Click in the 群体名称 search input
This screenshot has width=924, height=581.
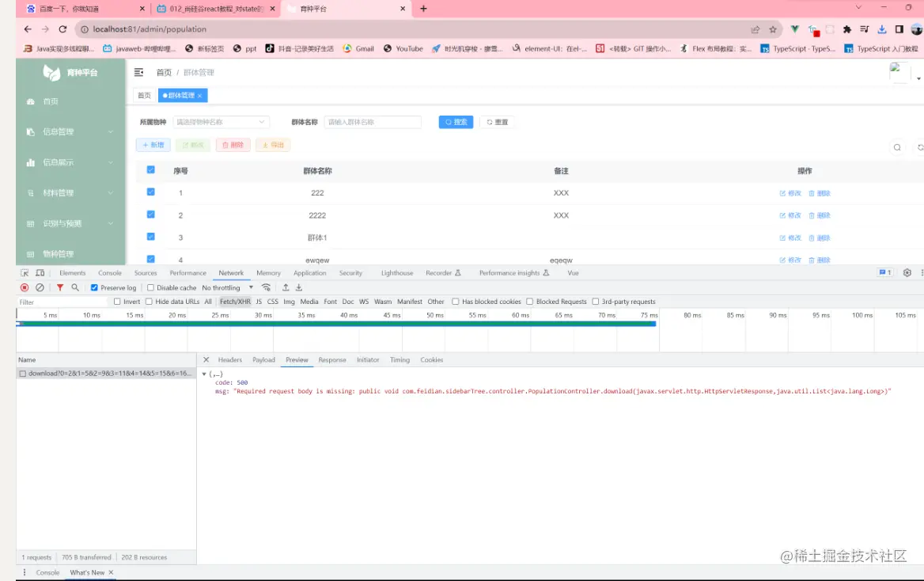tap(373, 122)
